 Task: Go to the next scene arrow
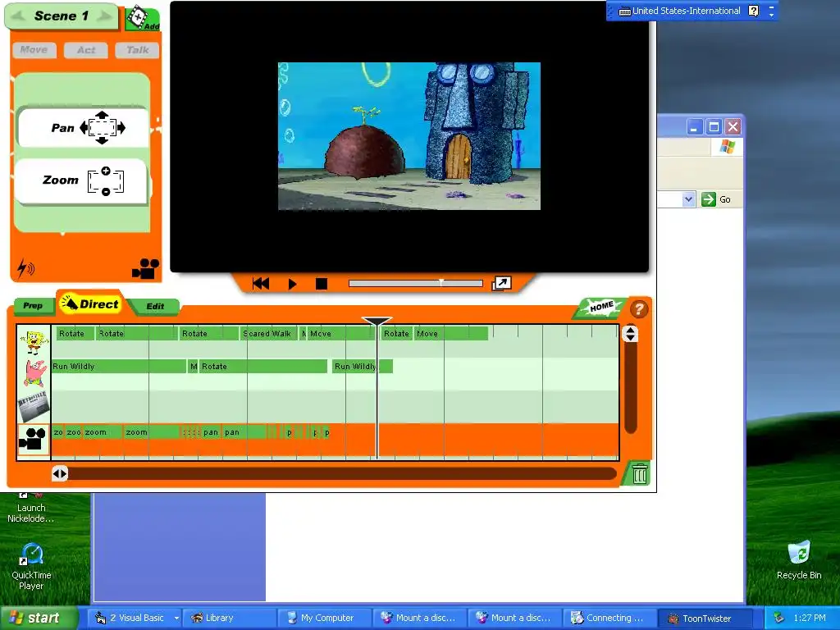(105, 16)
